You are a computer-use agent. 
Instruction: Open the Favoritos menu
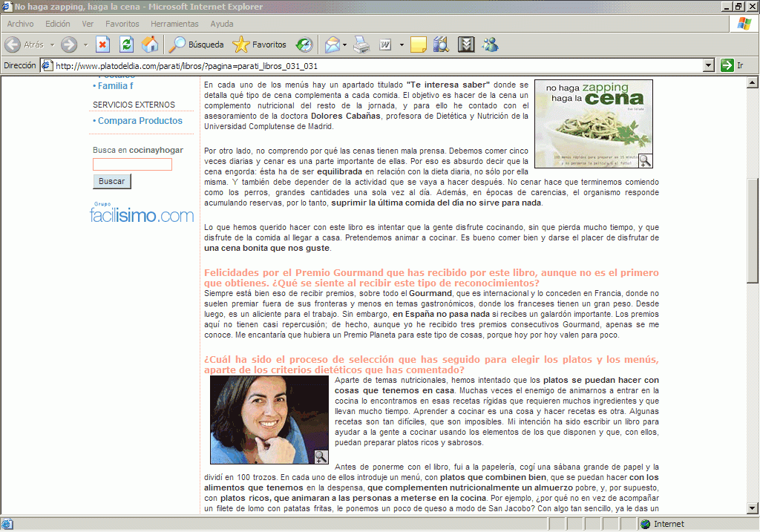[x=122, y=24]
